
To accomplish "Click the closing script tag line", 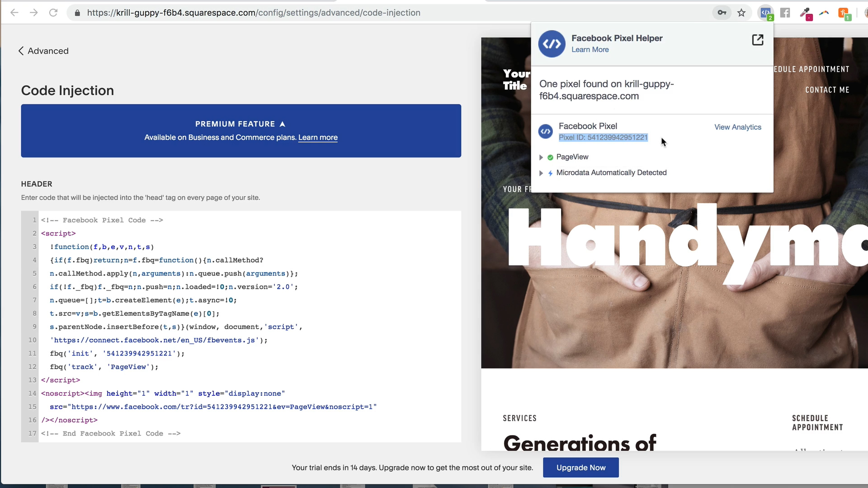I will tap(61, 380).
